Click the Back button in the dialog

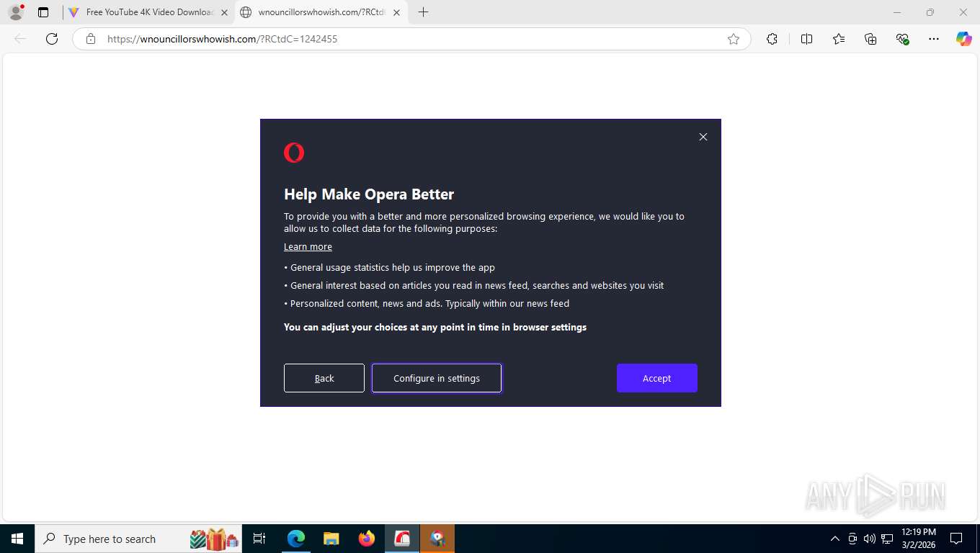click(324, 378)
